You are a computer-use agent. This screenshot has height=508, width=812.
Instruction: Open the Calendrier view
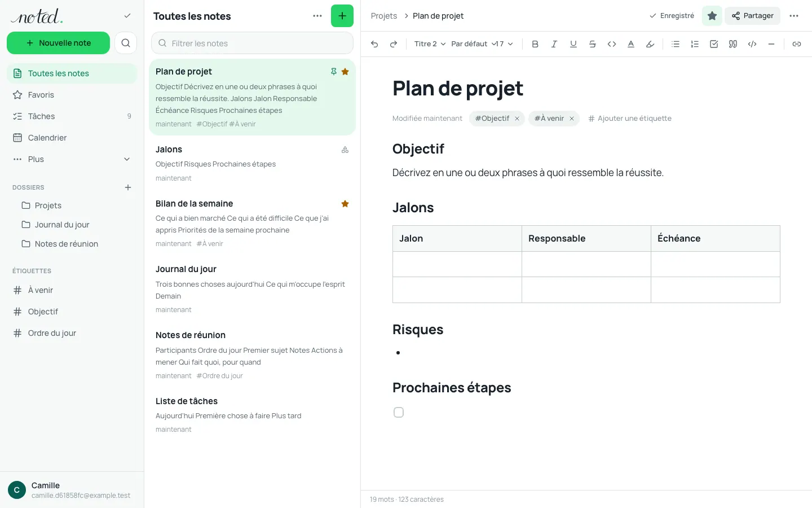click(72, 138)
